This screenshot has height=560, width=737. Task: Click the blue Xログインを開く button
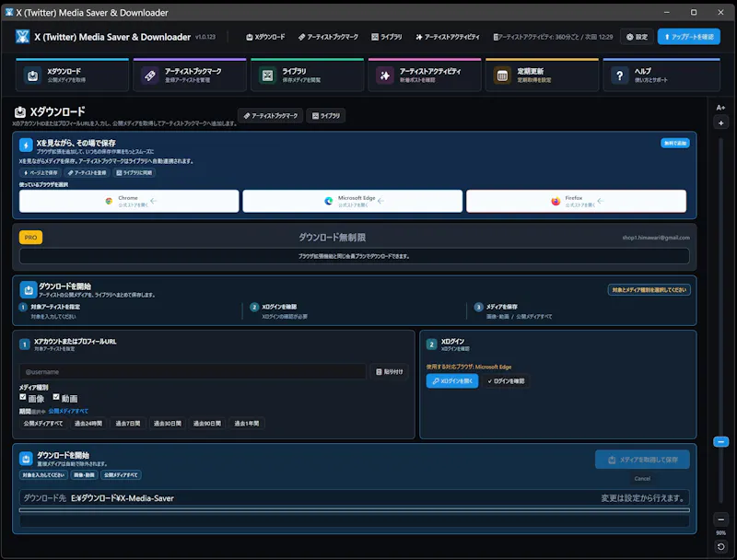[x=452, y=381]
